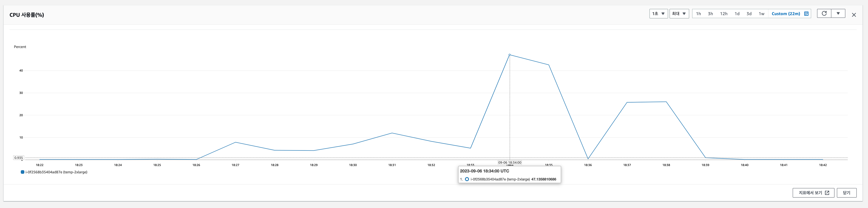Select the 1h time range
Screen dimensions: 868x208
698,14
